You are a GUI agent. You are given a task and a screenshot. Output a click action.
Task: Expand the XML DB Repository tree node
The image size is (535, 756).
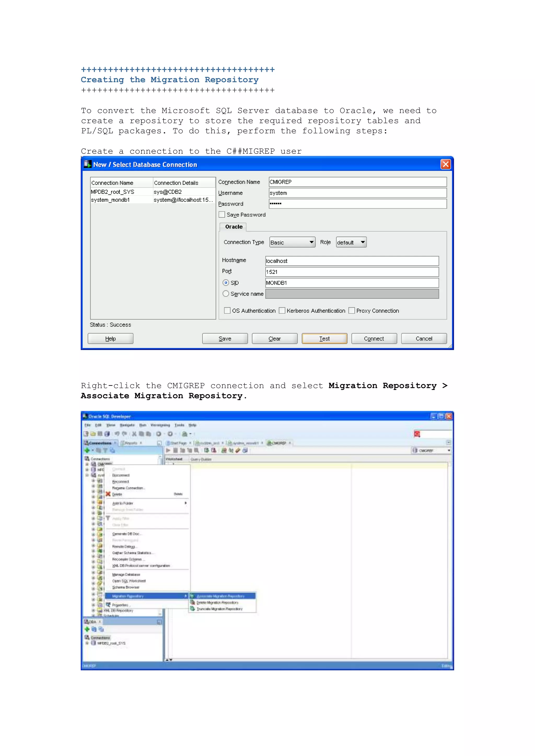(x=94, y=610)
